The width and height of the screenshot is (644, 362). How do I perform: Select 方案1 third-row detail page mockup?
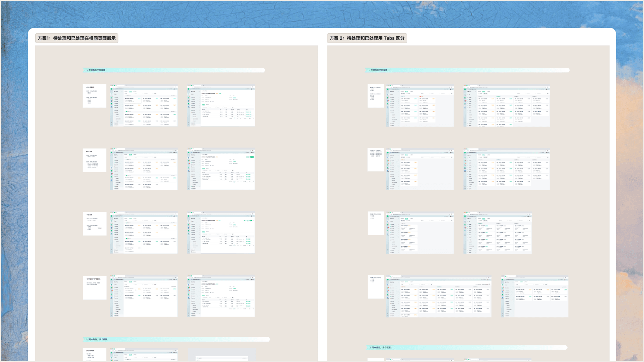pyautogui.click(x=221, y=233)
